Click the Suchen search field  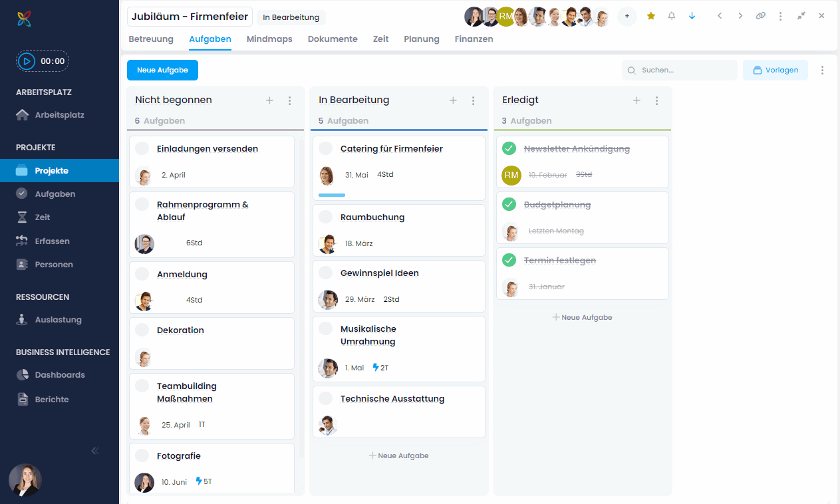(x=680, y=70)
